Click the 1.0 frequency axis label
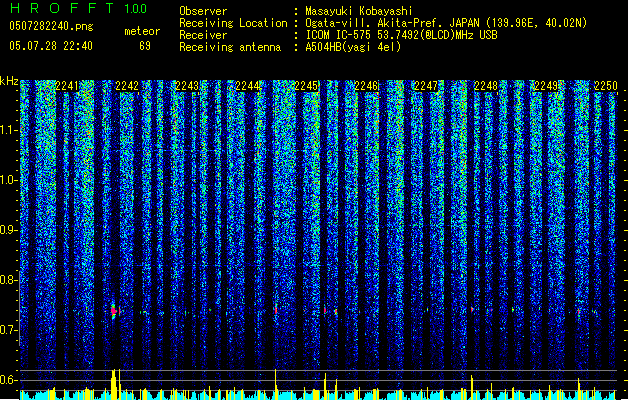629x400 pixels. click(x=8, y=181)
